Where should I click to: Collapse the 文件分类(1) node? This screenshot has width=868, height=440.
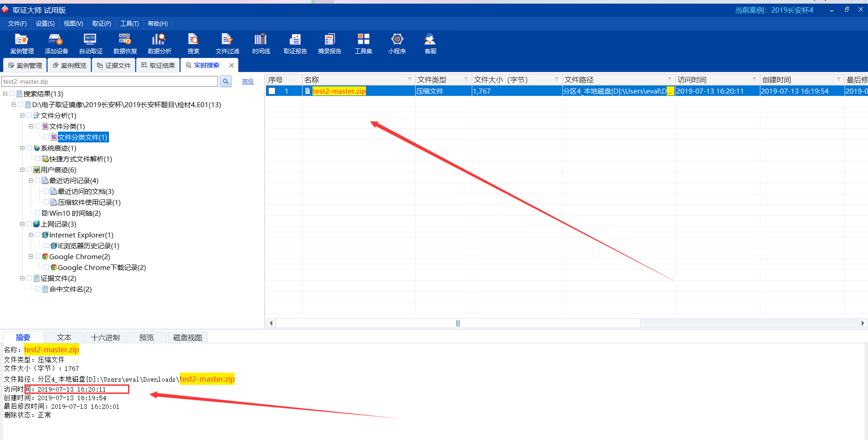coord(31,126)
